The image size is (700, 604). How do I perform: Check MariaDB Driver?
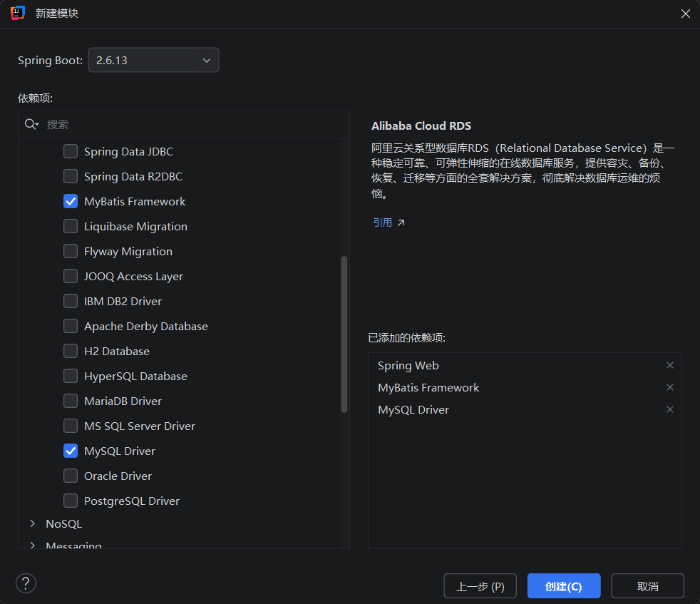[x=71, y=401]
